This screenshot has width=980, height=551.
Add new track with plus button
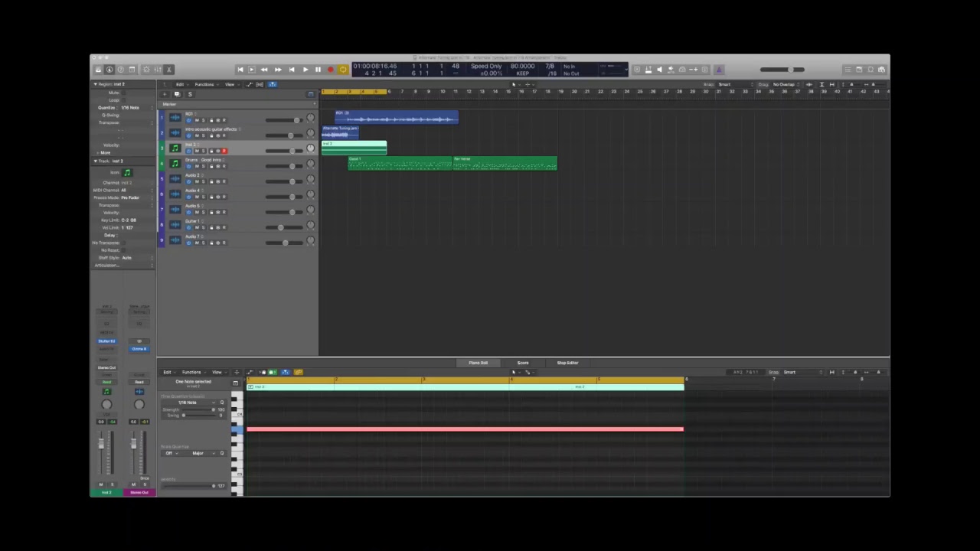coord(164,94)
